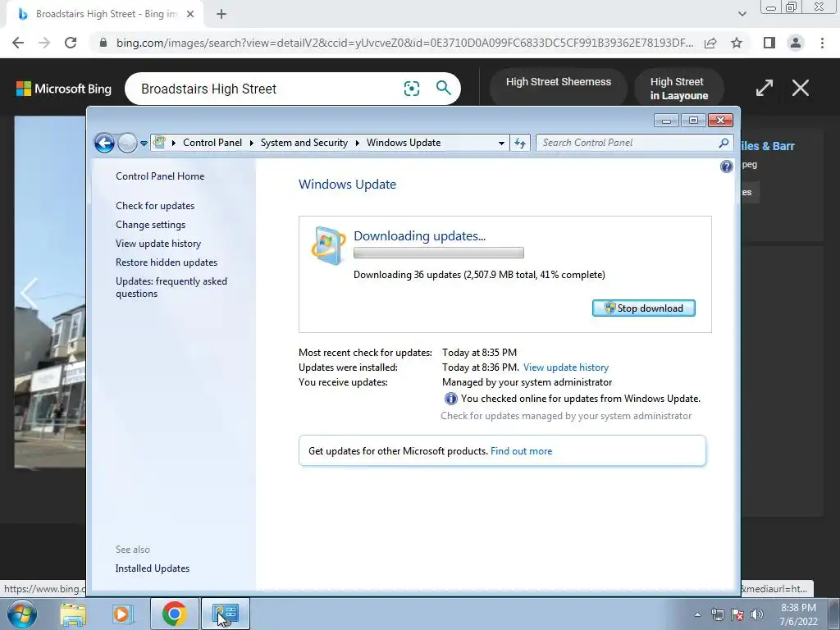Click Today at 8:35 PM text

point(479,353)
